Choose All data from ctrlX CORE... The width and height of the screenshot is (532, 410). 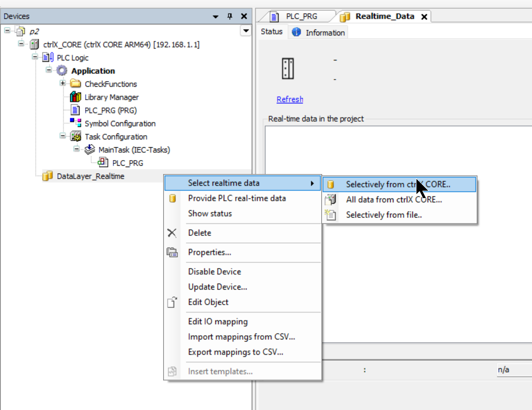click(399, 199)
